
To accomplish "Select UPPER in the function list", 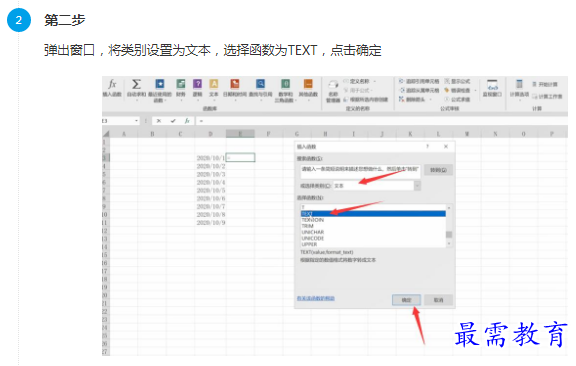I will click(373, 244).
